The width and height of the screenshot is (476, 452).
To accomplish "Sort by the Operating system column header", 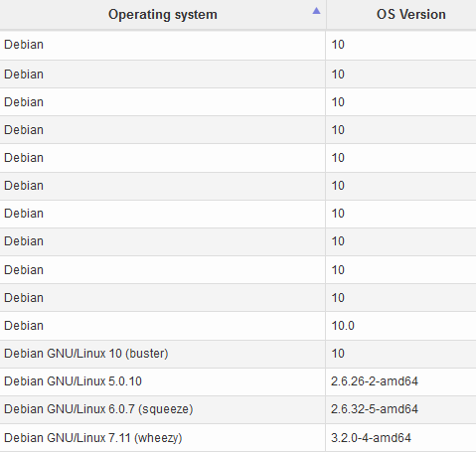I will [x=163, y=15].
